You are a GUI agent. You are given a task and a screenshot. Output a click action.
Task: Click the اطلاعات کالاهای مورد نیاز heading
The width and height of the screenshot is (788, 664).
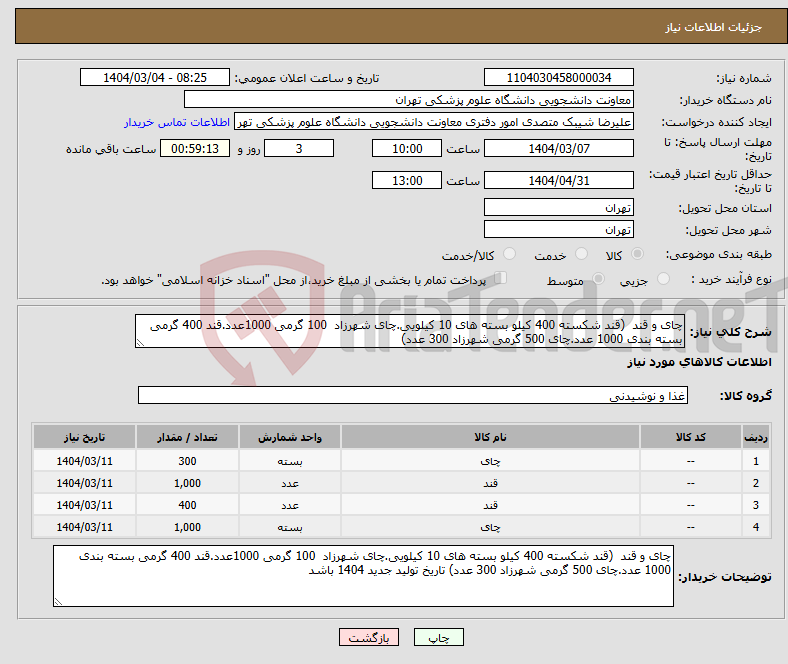[699, 362]
